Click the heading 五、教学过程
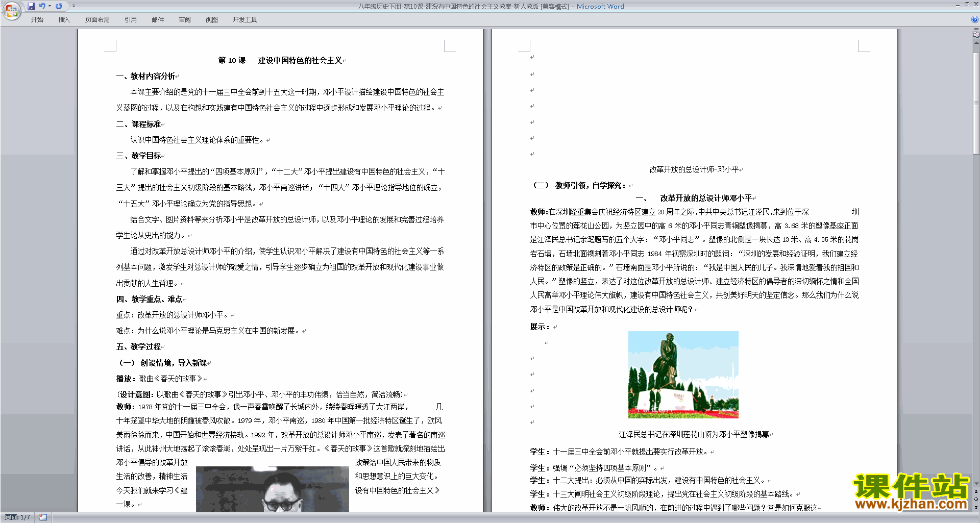 pos(138,346)
